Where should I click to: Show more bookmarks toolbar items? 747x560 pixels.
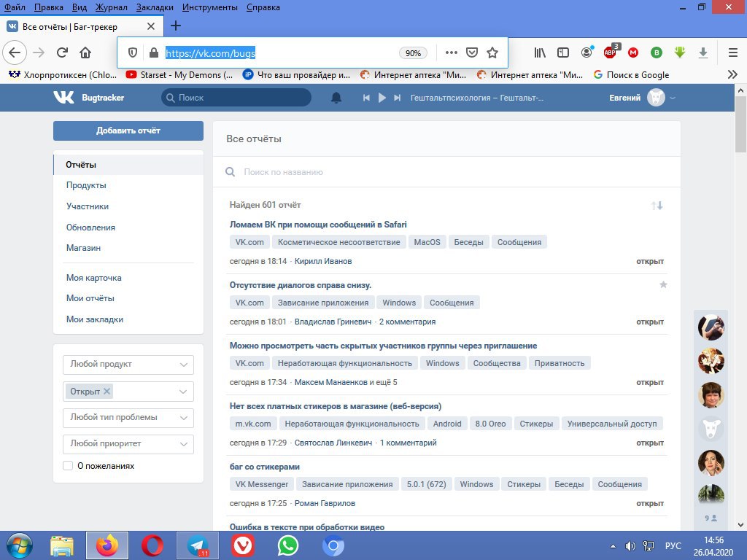point(732,74)
